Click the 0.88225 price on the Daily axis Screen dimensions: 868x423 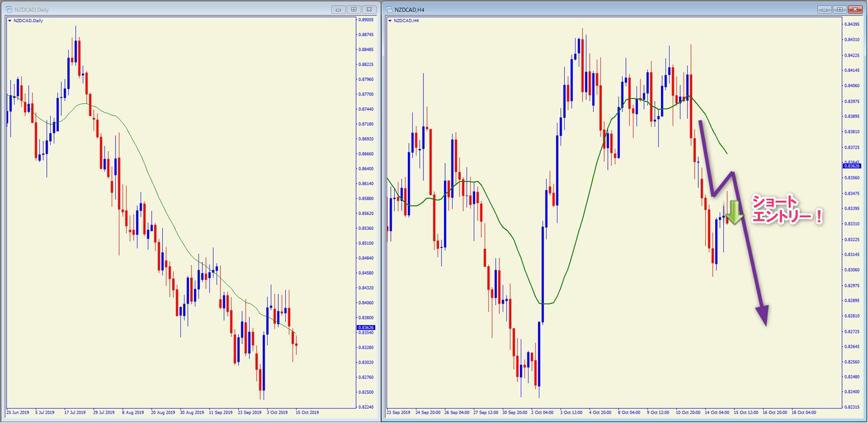pyautogui.click(x=366, y=65)
